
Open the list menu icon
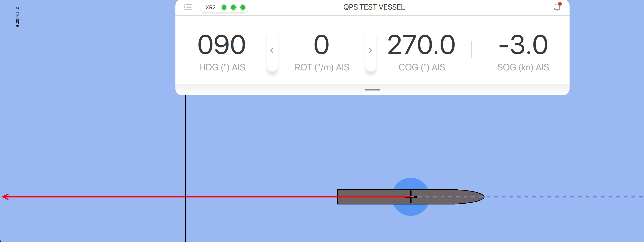(x=188, y=7)
